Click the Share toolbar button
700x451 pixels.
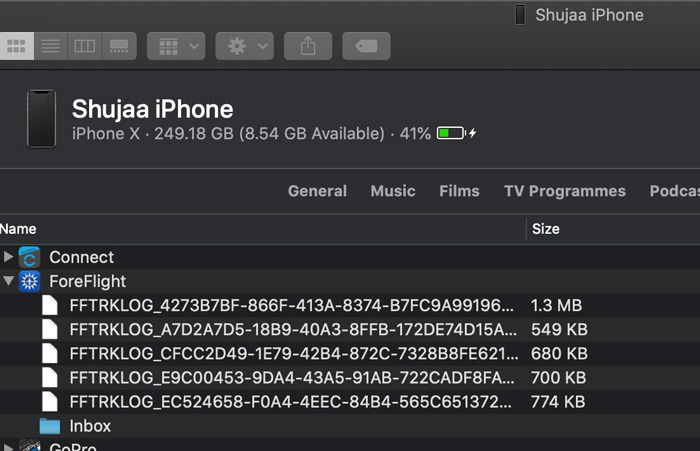[308, 46]
